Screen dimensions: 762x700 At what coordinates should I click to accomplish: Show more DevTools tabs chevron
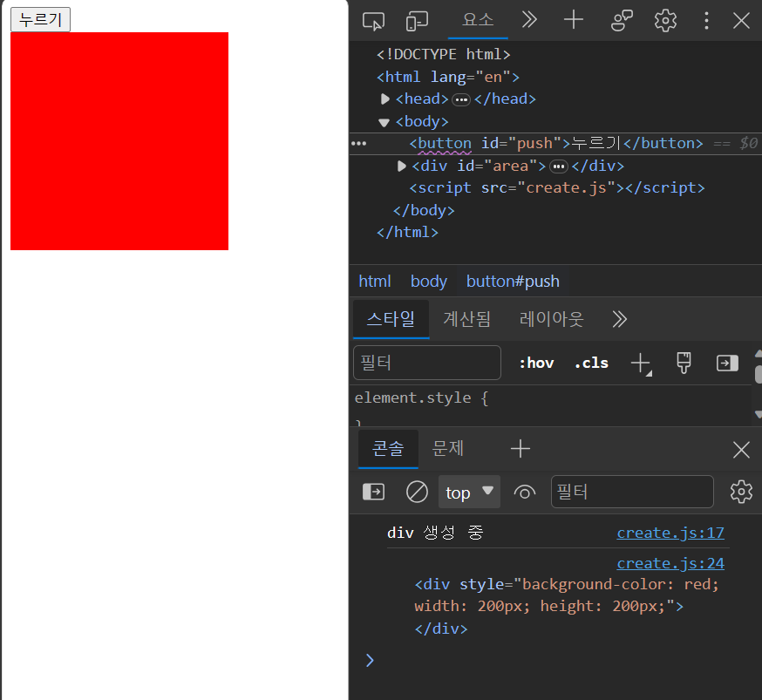[529, 20]
